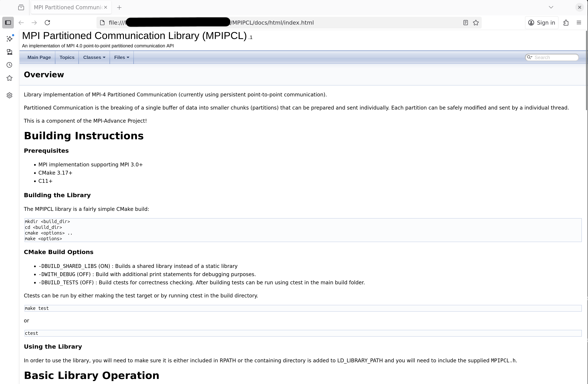Viewport: 588px width, 384px height.
Task: Click 'MPIPCL.h' inline code text
Action: tap(503, 361)
